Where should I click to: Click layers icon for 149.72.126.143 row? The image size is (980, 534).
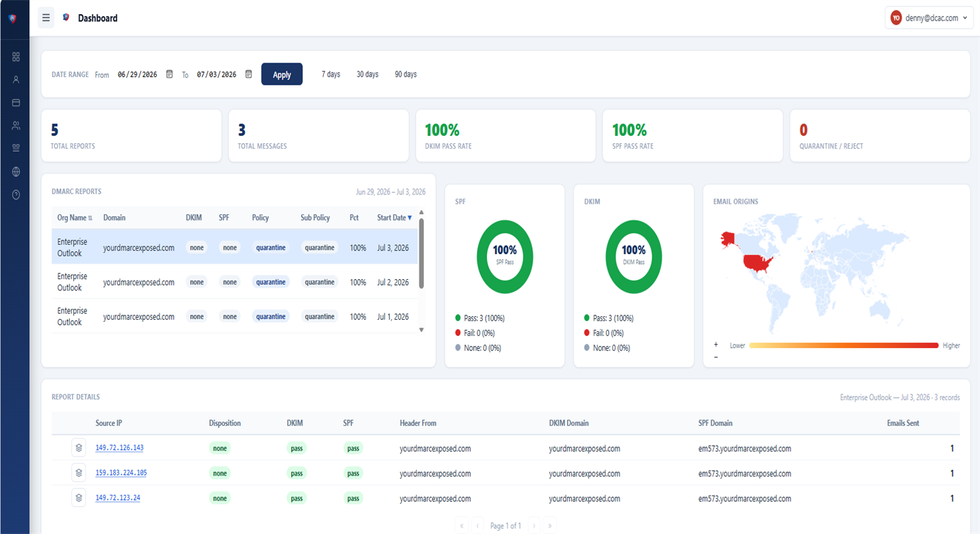[78, 448]
